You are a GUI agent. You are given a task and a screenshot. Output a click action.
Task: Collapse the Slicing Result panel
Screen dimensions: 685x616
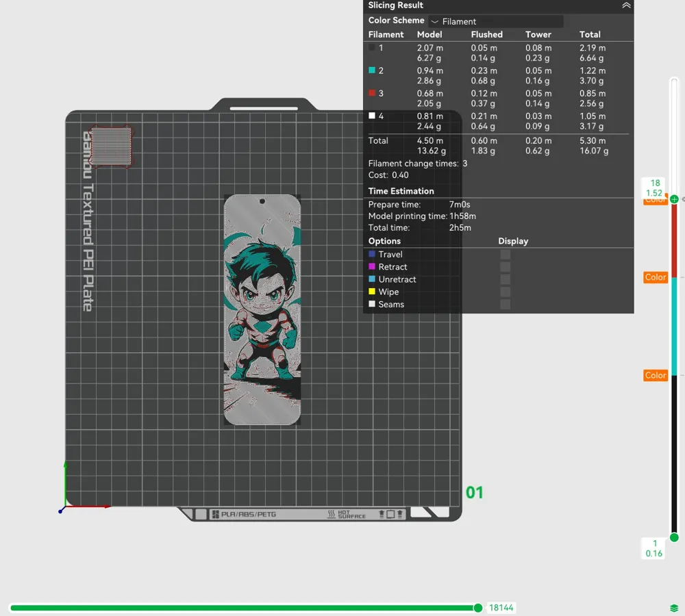[626, 5]
